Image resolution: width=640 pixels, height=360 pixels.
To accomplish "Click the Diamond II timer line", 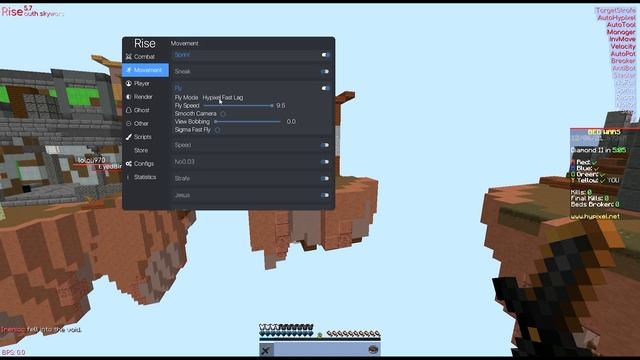I will pyautogui.click(x=598, y=150).
